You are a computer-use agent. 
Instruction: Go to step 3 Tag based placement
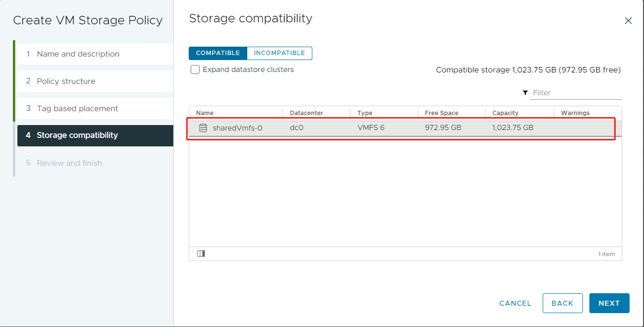click(x=95, y=108)
